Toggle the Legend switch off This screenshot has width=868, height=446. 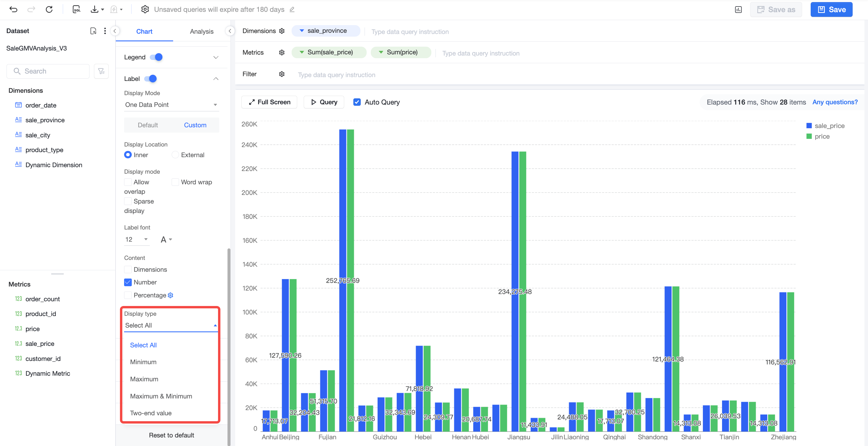click(x=156, y=57)
